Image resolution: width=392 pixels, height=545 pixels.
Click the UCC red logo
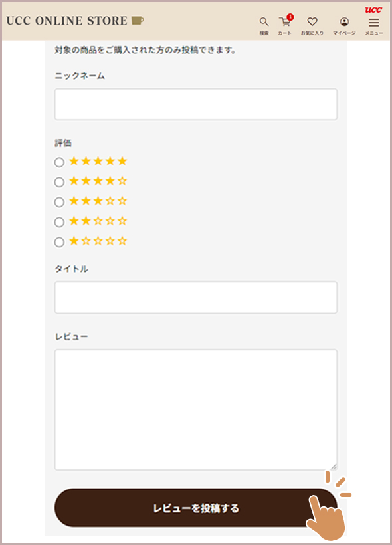click(373, 10)
